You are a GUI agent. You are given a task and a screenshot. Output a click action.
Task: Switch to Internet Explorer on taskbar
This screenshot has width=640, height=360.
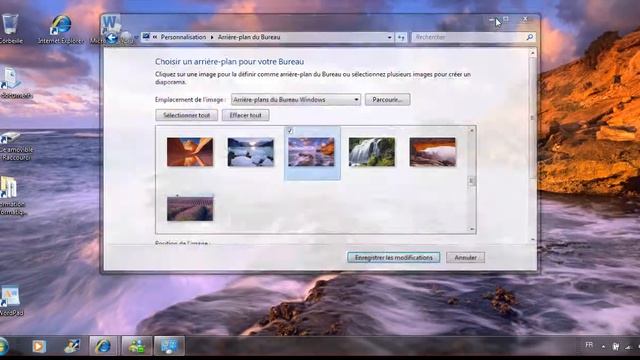[x=103, y=346]
